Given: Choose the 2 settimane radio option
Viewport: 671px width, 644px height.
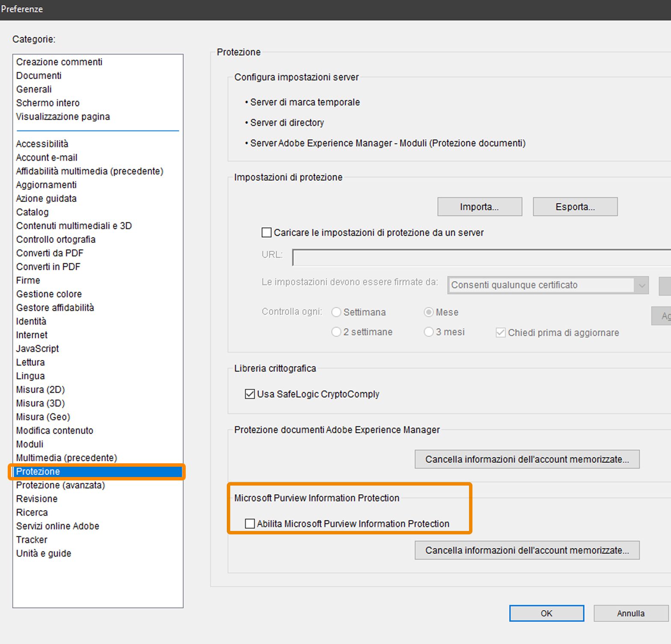Looking at the screenshot, I should click(336, 332).
